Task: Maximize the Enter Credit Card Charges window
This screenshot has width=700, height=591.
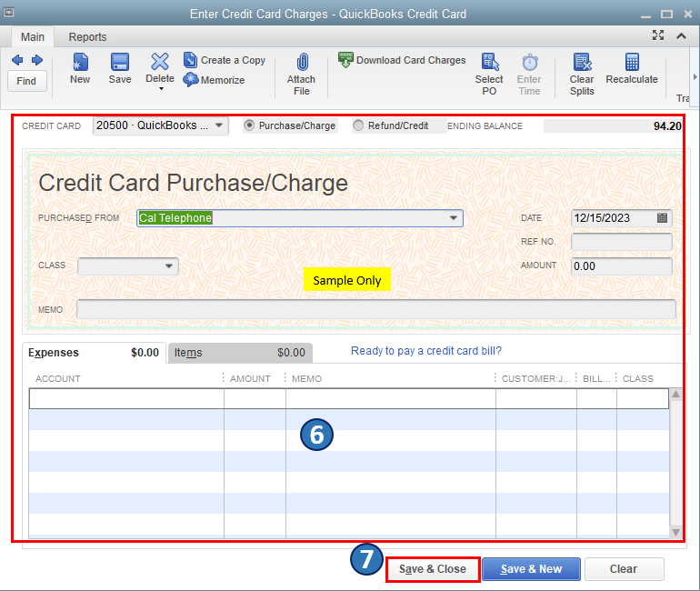Action: [667, 15]
